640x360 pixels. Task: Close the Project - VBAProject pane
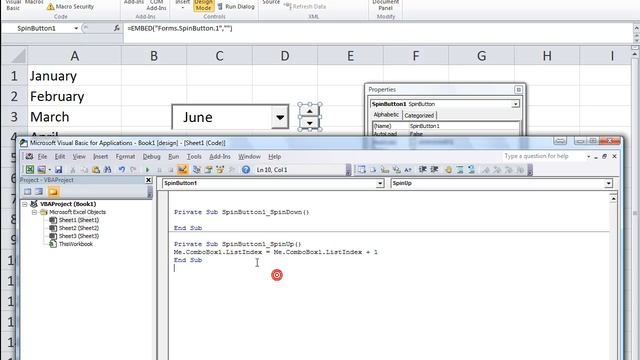[x=149, y=180]
